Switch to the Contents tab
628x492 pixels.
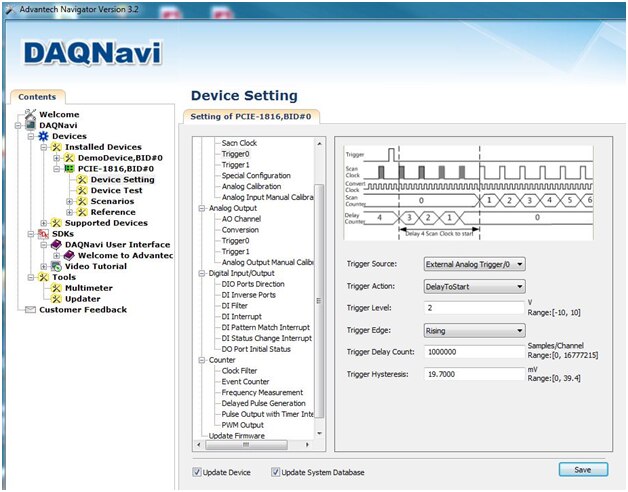pyautogui.click(x=37, y=97)
